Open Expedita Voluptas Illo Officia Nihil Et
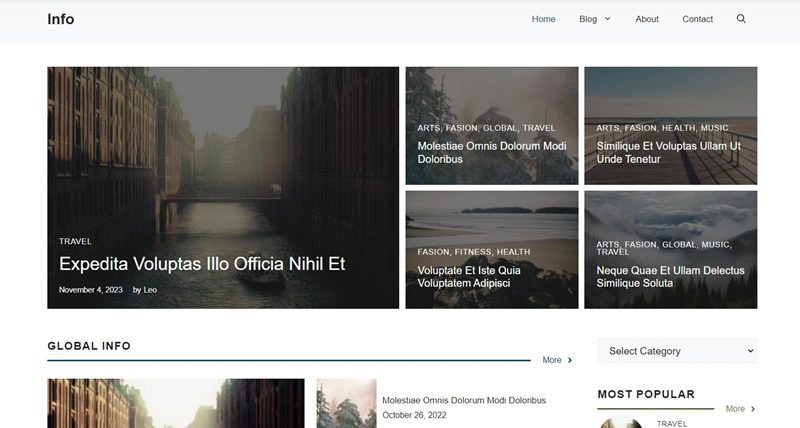800x428 pixels. 202,264
